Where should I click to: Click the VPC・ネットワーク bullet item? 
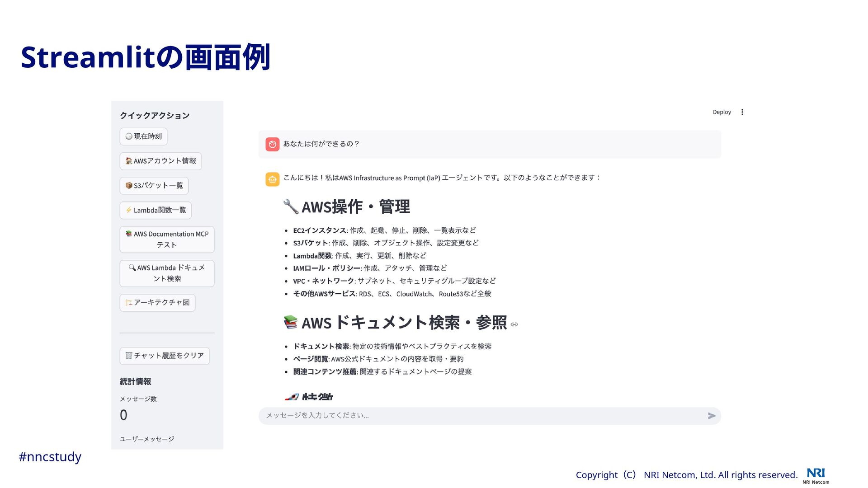pyautogui.click(x=394, y=281)
